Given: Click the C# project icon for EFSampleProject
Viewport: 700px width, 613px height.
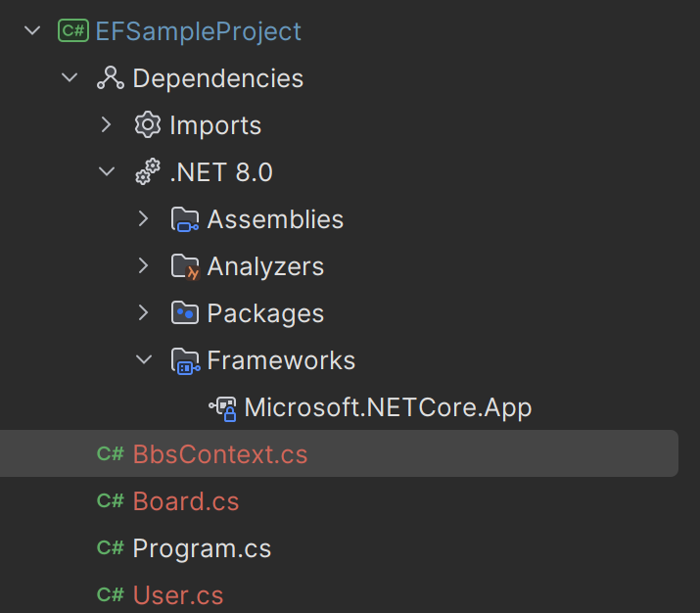Looking at the screenshot, I should pyautogui.click(x=73, y=31).
